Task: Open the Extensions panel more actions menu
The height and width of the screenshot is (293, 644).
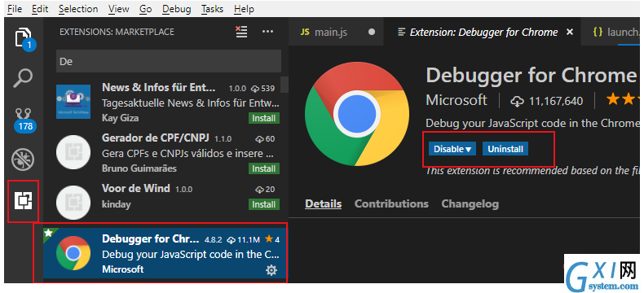Action: click(x=267, y=32)
